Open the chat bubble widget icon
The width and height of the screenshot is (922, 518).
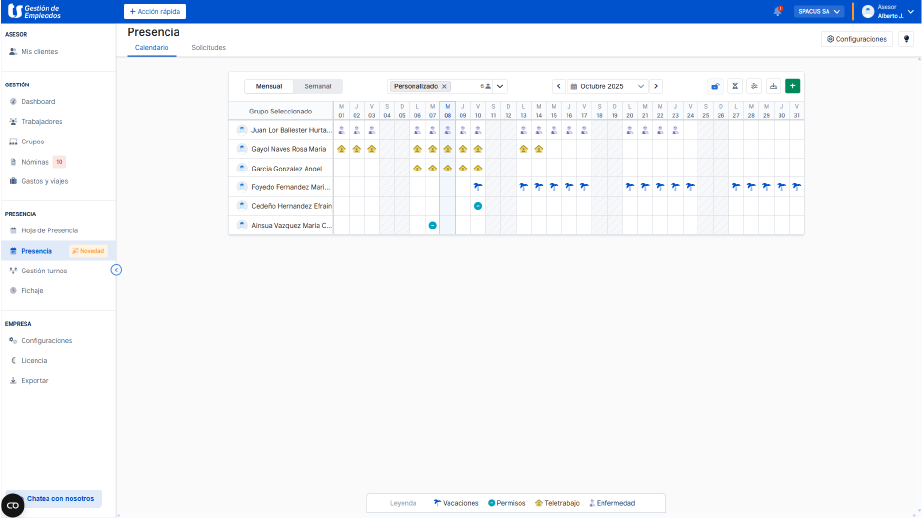[13, 505]
